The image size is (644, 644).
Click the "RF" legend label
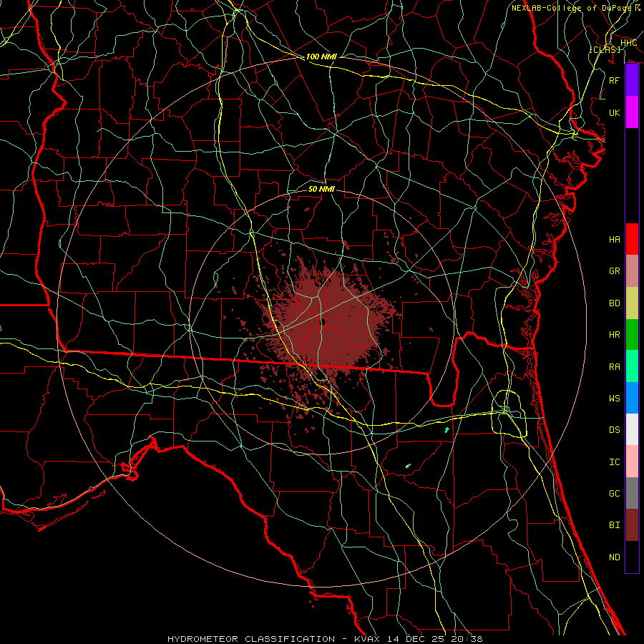tap(614, 80)
